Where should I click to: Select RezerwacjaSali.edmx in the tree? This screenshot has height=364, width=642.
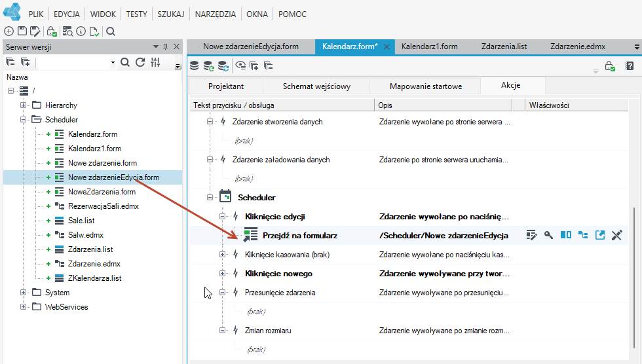tap(104, 206)
